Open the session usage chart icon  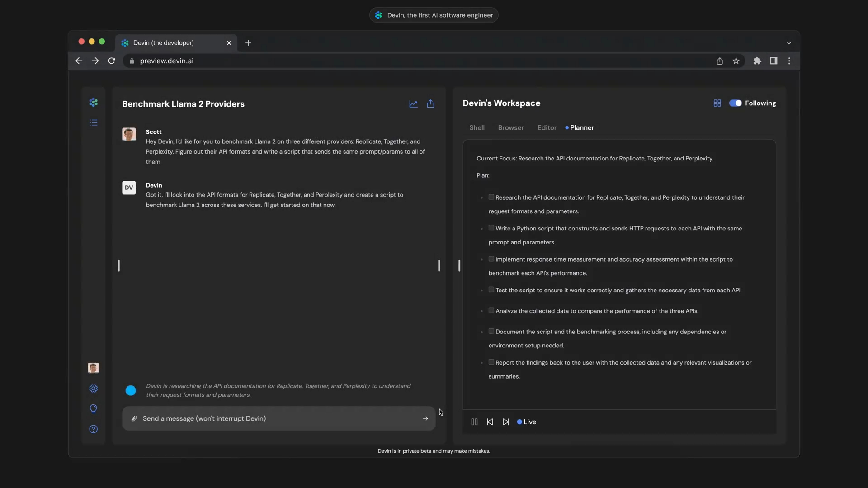(x=413, y=104)
